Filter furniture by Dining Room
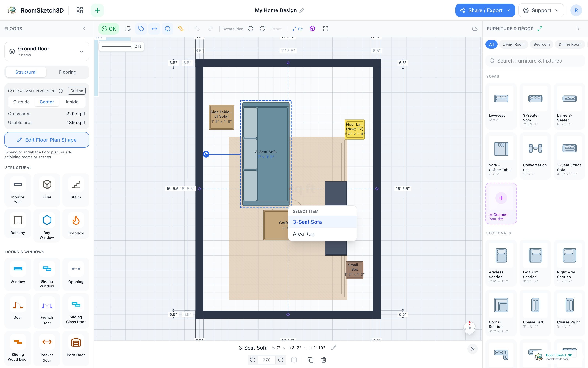 click(x=570, y=44)
